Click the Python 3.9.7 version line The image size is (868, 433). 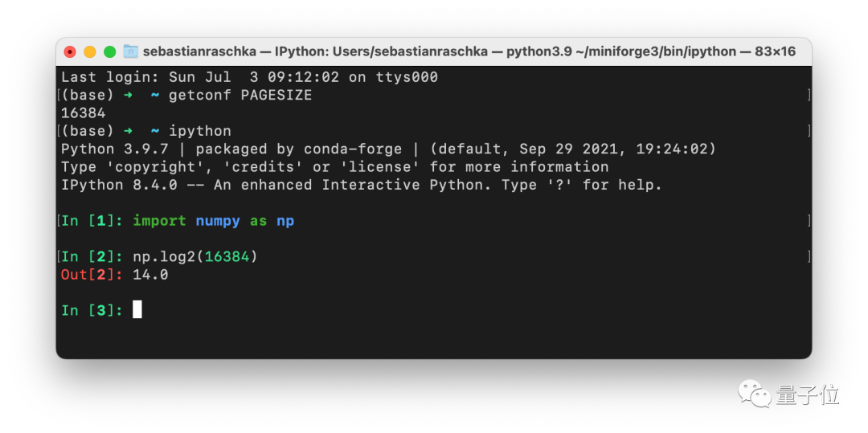click(388, 149)
